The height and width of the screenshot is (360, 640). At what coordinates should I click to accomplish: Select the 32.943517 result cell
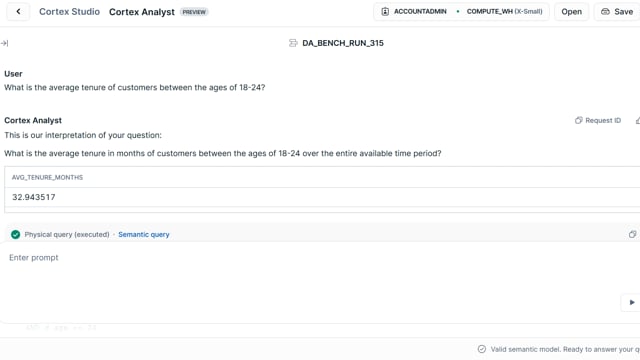33,197
